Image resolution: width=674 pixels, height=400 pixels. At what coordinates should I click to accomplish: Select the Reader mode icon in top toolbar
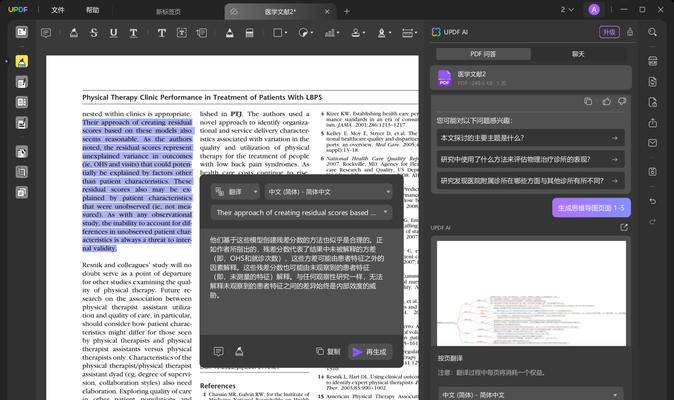tap(21, 32)
